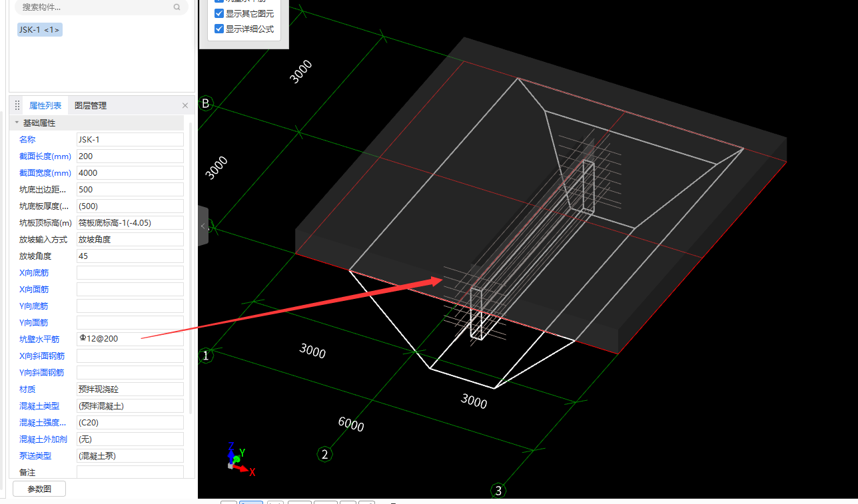Switch to the 图层管理 tab

click(91, 105)
